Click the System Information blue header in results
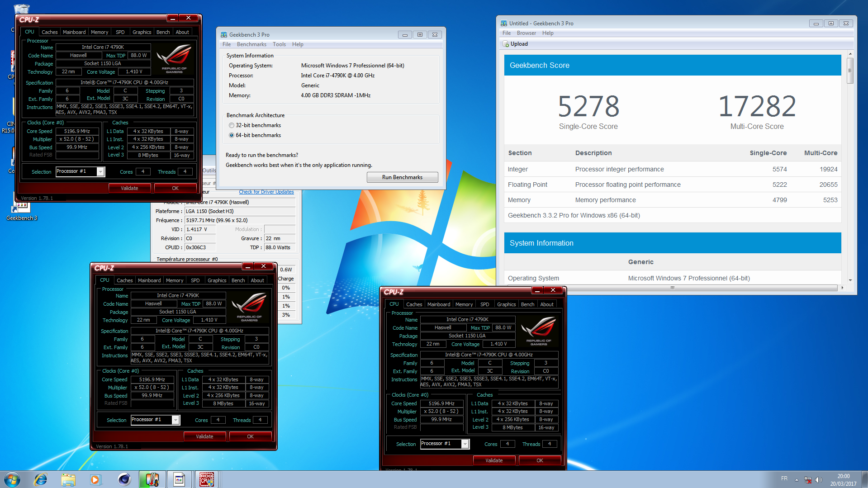 click(673, 243)
